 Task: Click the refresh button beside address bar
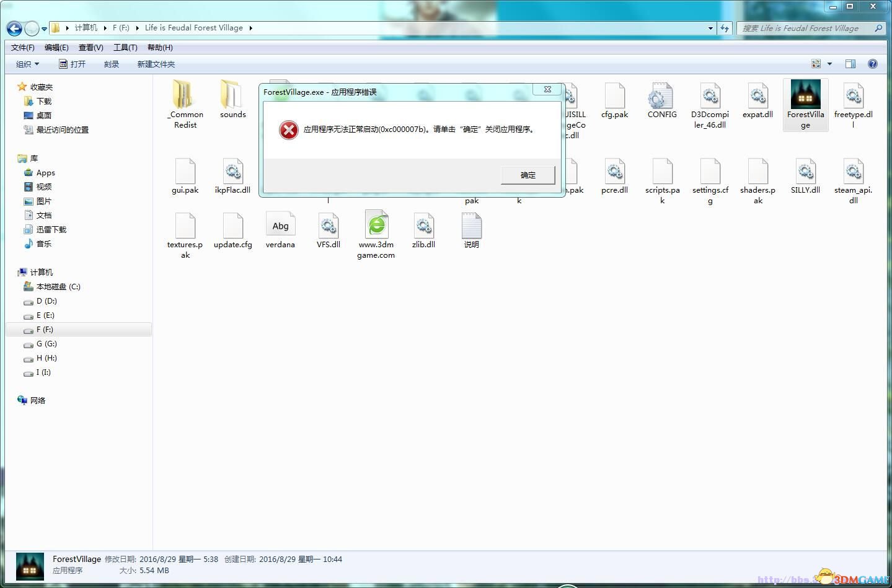click(725, 28)
